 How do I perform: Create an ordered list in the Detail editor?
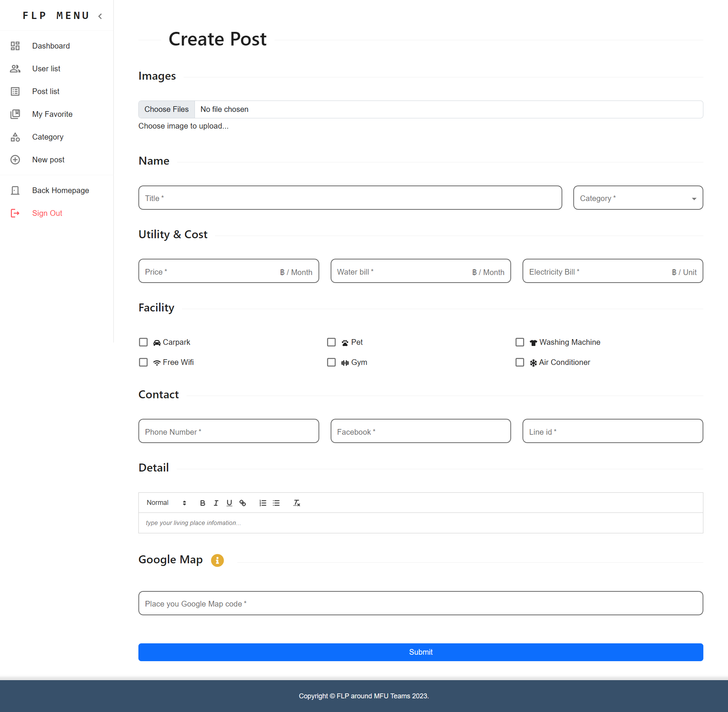click(x=262, y=503)
